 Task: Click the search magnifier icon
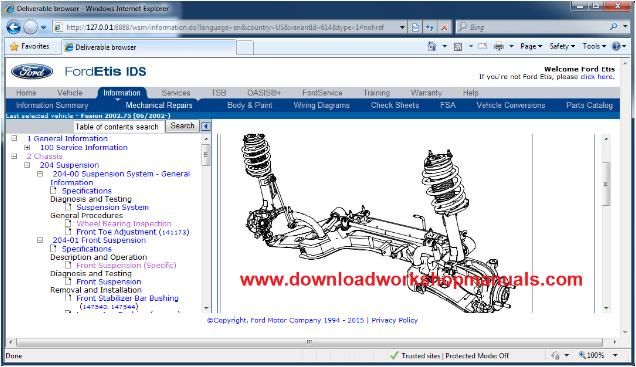pyautogui.click(x=614, y=27)
